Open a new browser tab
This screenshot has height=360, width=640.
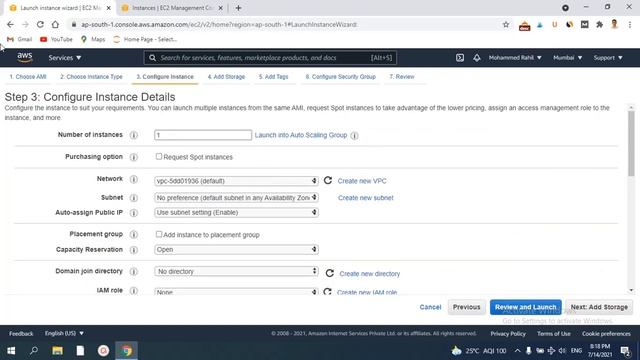pyautogui.click(x=238, y=8)
